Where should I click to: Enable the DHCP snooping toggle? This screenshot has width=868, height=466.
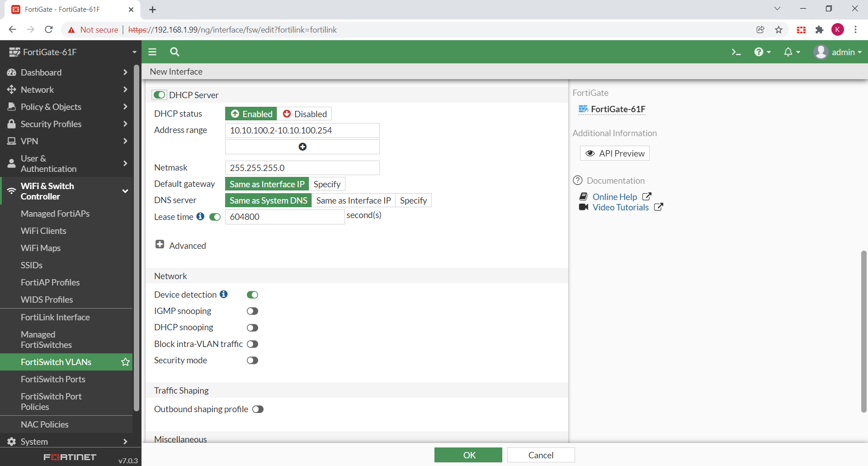pos(252,327)
